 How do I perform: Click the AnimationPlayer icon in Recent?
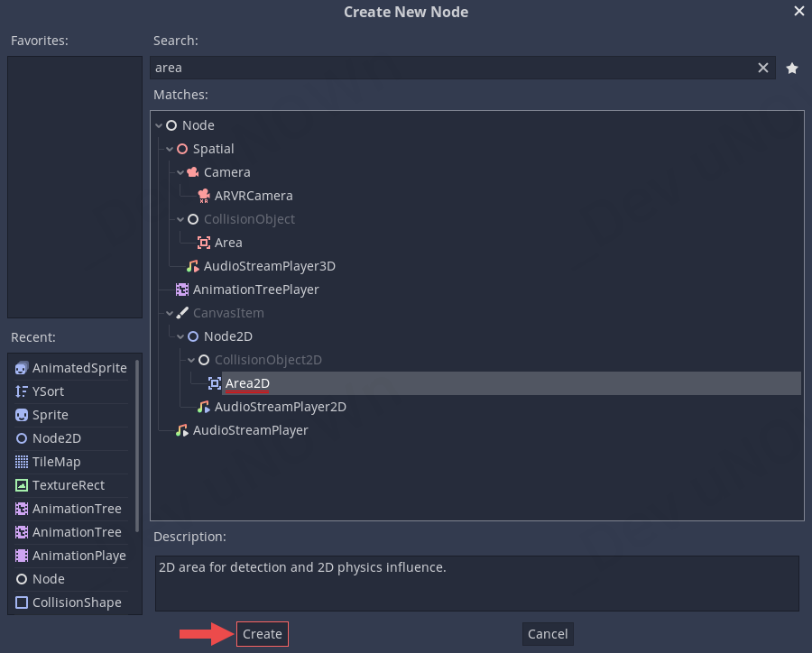(22, 556)
